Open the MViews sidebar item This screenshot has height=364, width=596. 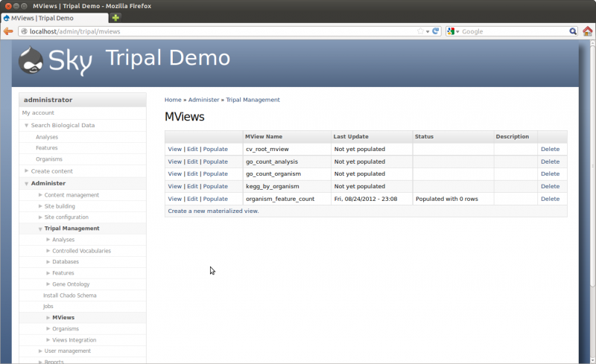click(63, 317)
